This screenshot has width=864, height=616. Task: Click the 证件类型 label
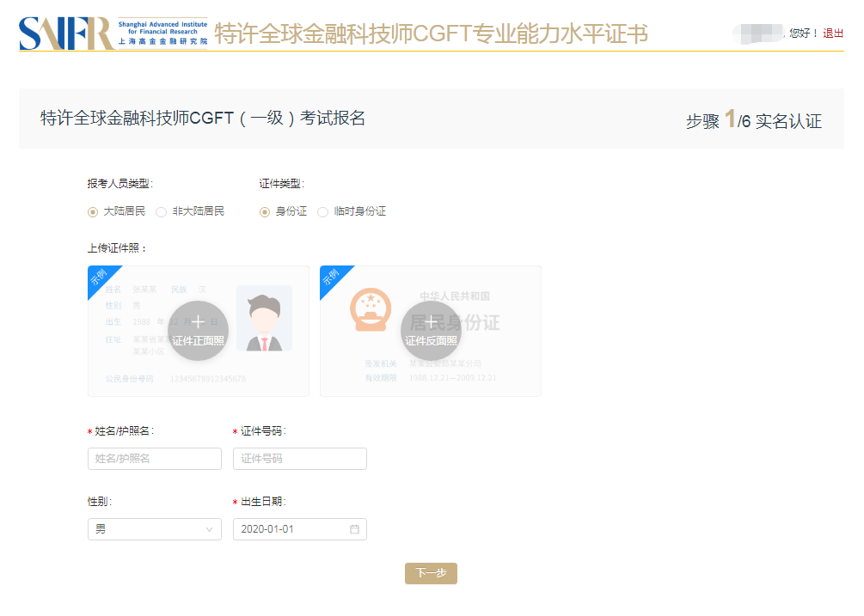coord(282,184)
